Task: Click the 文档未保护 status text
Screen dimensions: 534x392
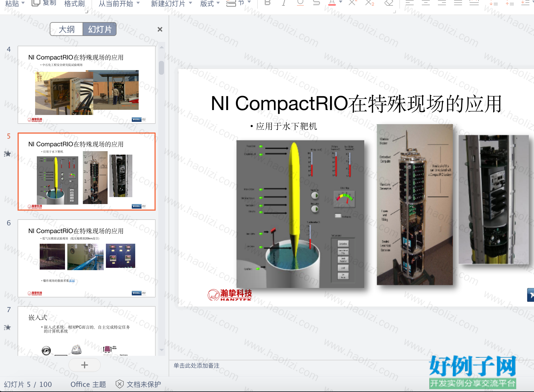Action: point(144,384)
